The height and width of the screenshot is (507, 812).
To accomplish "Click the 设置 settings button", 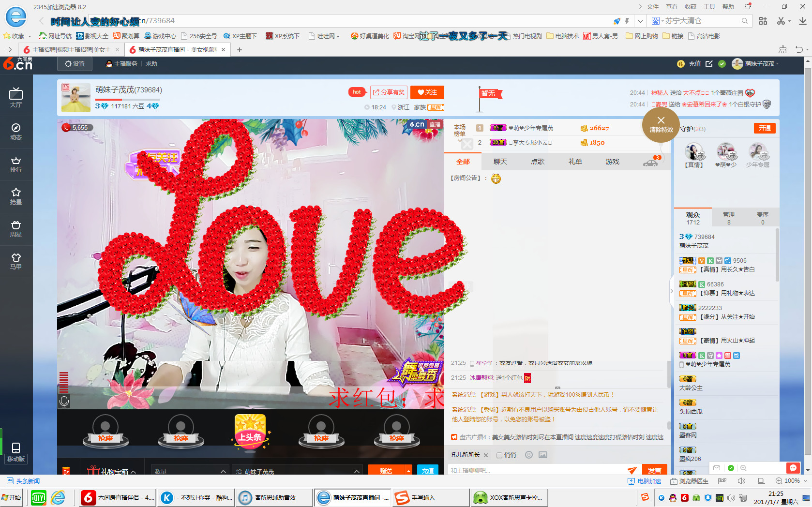I will click(75, 64).
